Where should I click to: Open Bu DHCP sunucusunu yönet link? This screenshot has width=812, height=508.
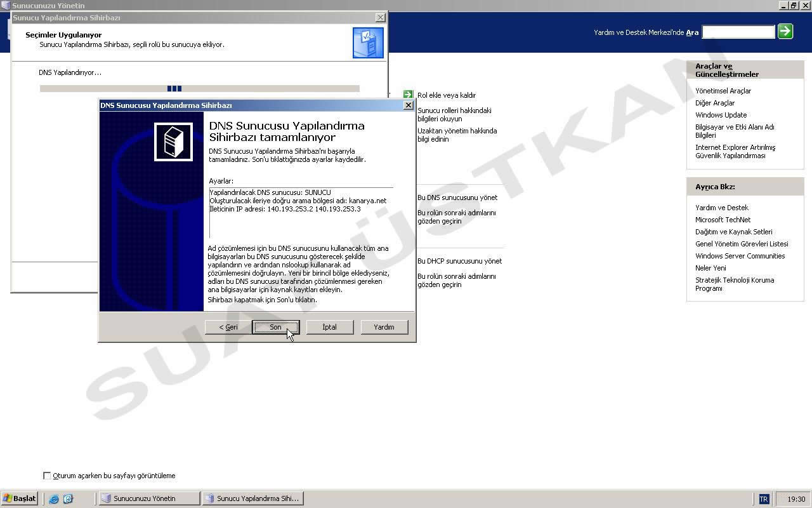(x=459, y=261)
